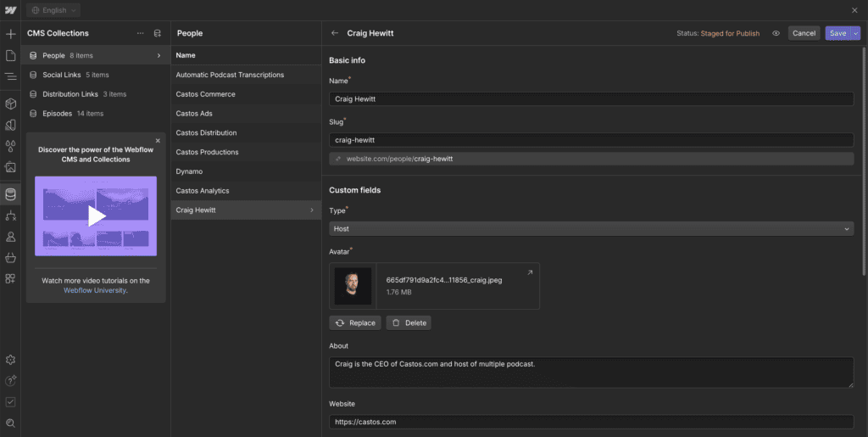The image size is (868, 437).
Task: Open the Add Elements panel plus icon
Action: (x=10, y=34)
